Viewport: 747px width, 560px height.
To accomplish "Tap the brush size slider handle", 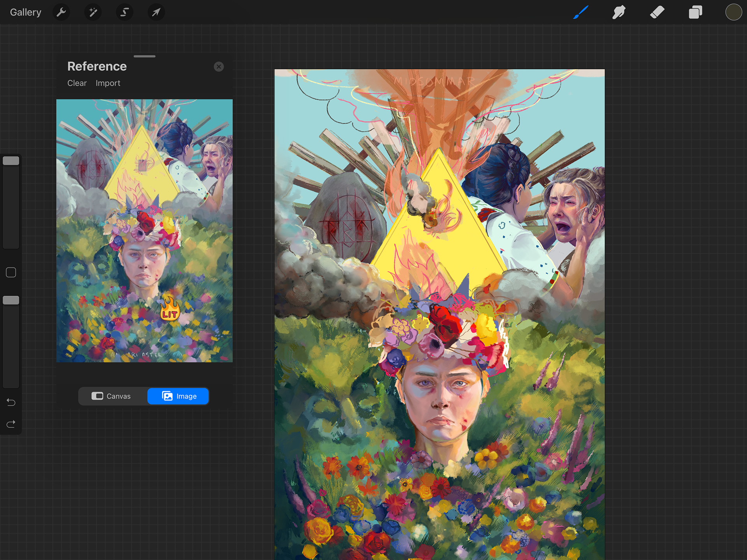I will pos(11,161).
